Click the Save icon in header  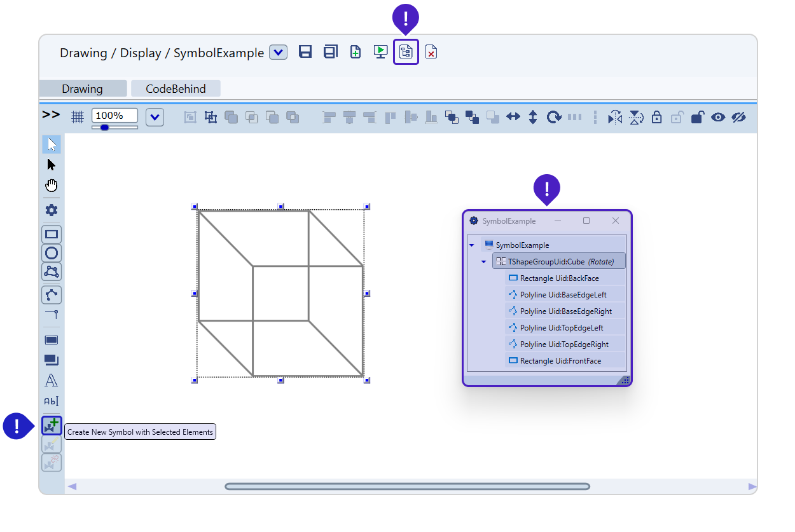305,52
